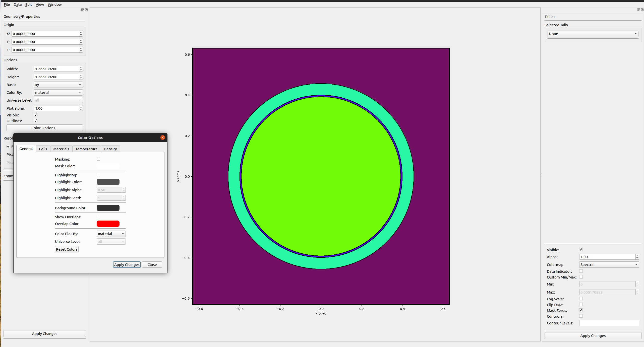
Task: Open the Data menu
Action: tap(18, 5)
